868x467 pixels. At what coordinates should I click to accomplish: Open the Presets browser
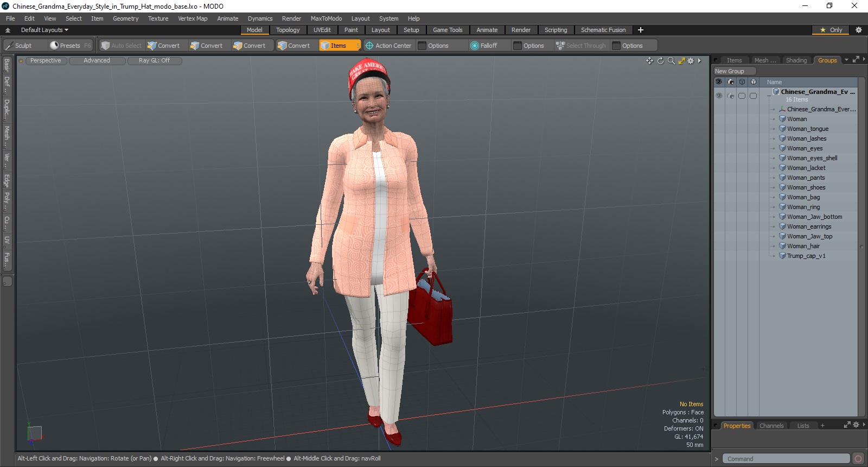click(x=70, y=46)
